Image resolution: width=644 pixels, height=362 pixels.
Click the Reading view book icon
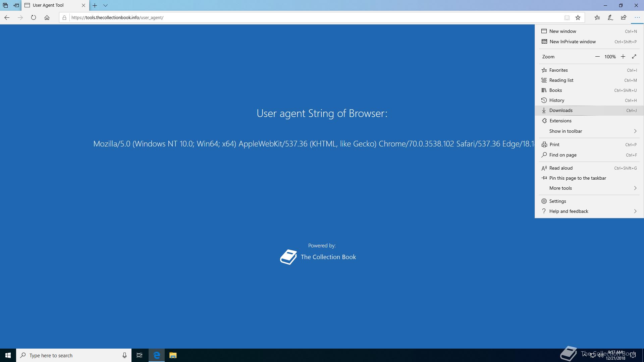pos(567,17)
